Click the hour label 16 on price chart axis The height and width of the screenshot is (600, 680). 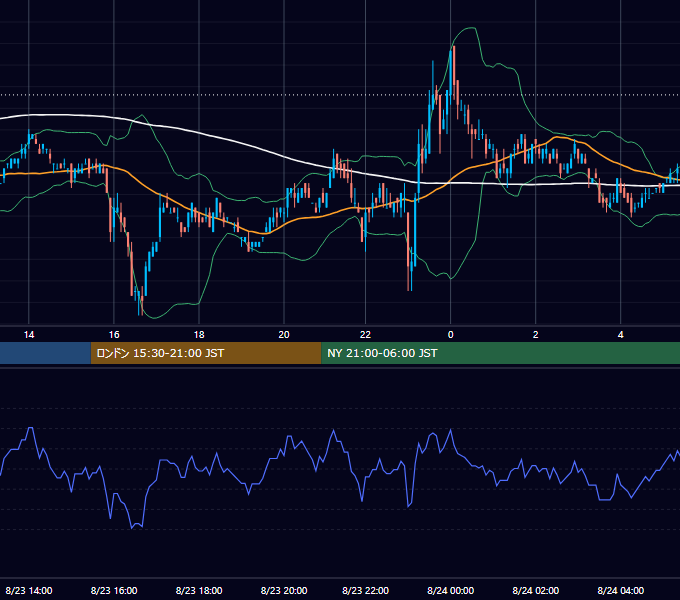click(x=114, y=335)
